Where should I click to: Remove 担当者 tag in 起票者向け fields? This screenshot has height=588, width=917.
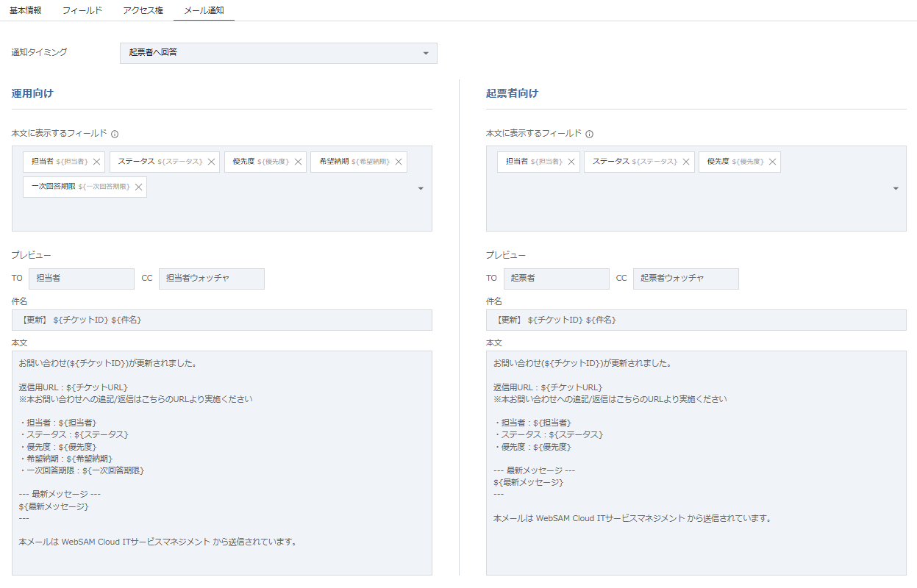click(571, 162)
